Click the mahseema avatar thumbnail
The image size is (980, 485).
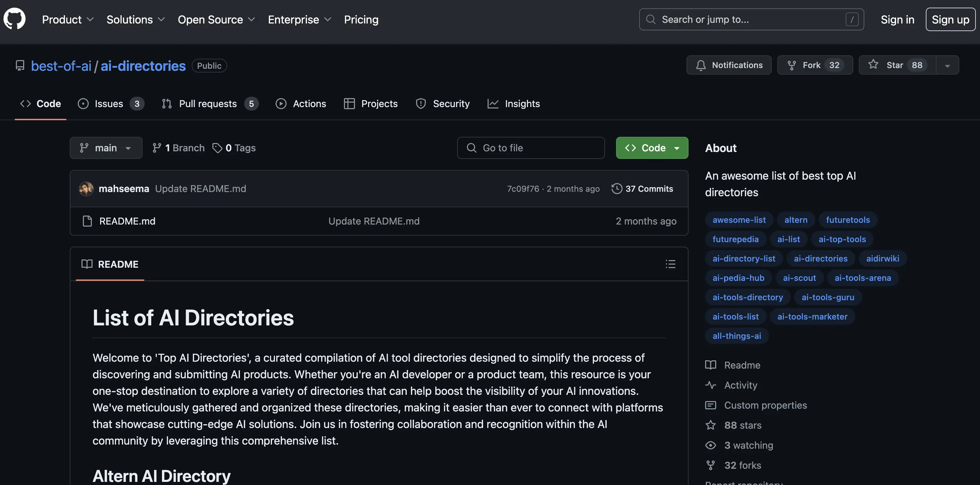(86, 189)
